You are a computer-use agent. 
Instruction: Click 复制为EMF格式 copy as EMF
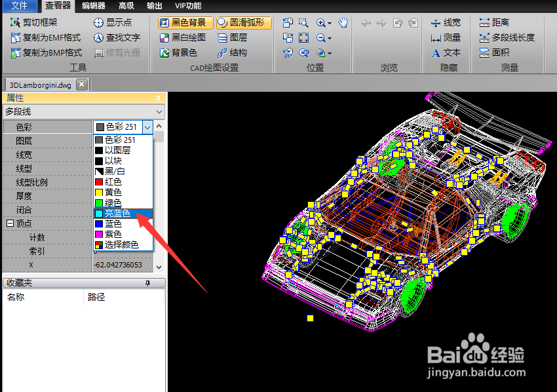pyautogui.click(x=45, y=37)
